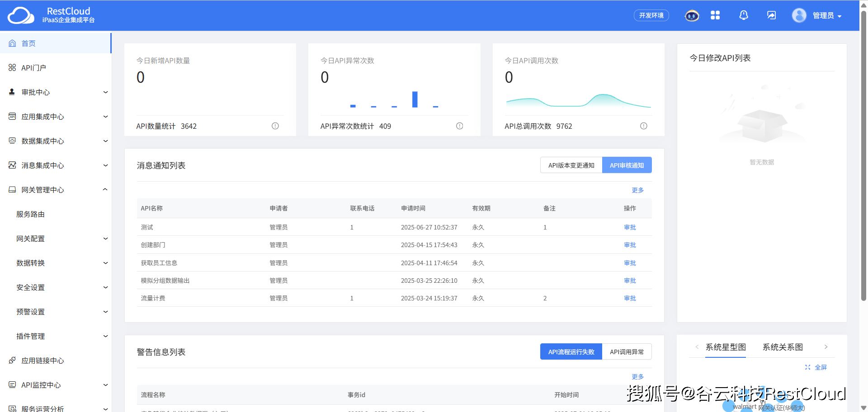Open the notifications bell icon
The image size is (868, 412).
(x=743, y=15)
